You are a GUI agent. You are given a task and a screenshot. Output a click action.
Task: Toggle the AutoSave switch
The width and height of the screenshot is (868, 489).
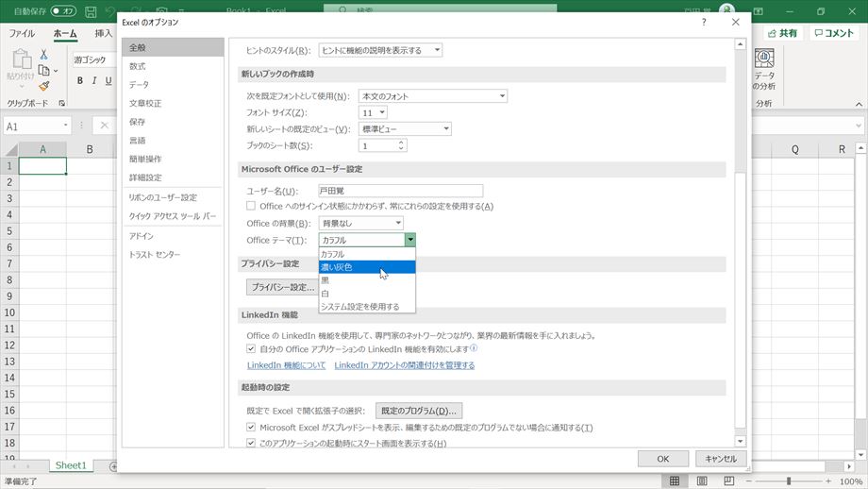(x=63, y=11)
